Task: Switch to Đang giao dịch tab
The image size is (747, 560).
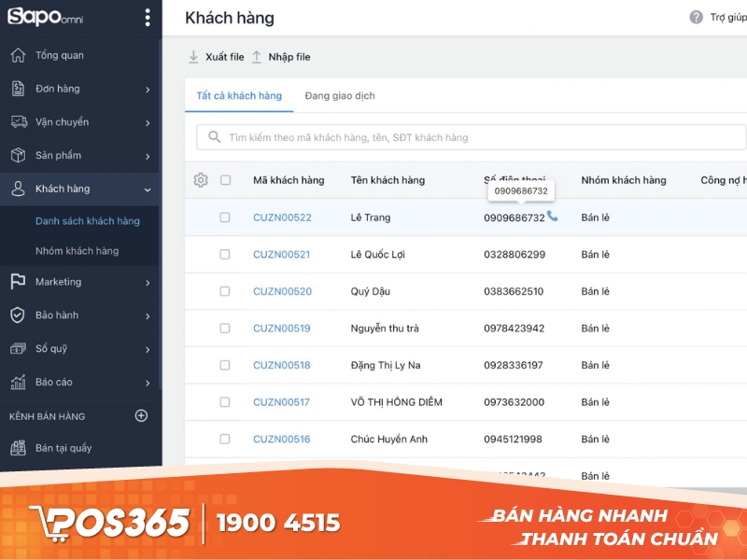Action: tap(340, 96)
